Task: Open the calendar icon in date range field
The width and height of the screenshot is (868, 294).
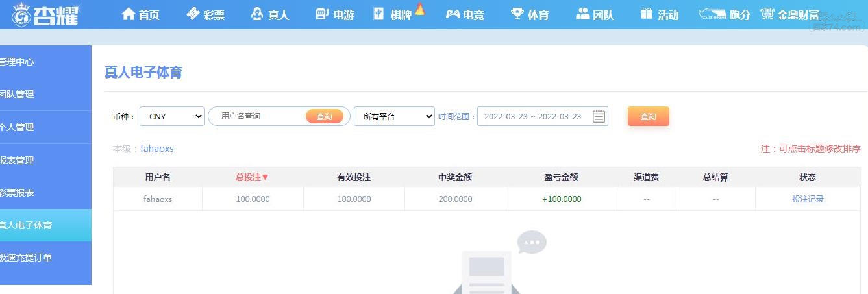Action: pos(599,117)
